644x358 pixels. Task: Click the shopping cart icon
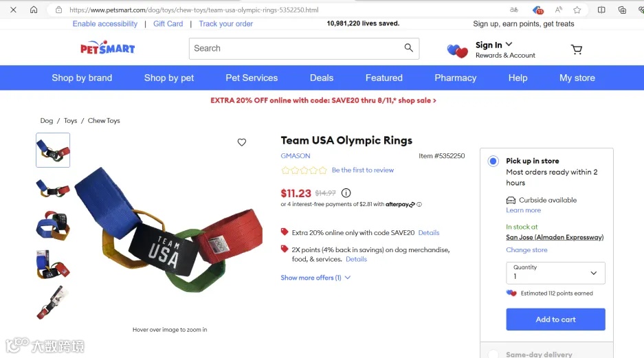[577, 49]
